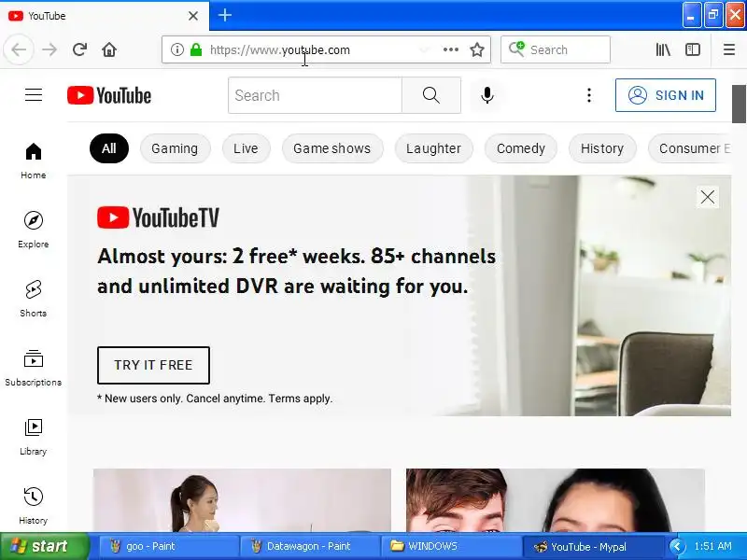Select the Consumer Electronics chip
Image resolution: width=747 pixels, height=560 pixels.
(690, 148)
